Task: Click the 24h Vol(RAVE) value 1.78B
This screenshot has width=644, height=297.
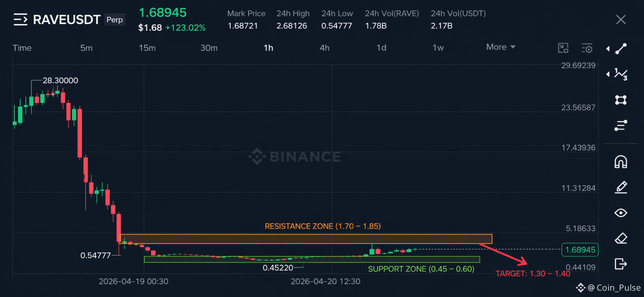Action: pos(376,26)
